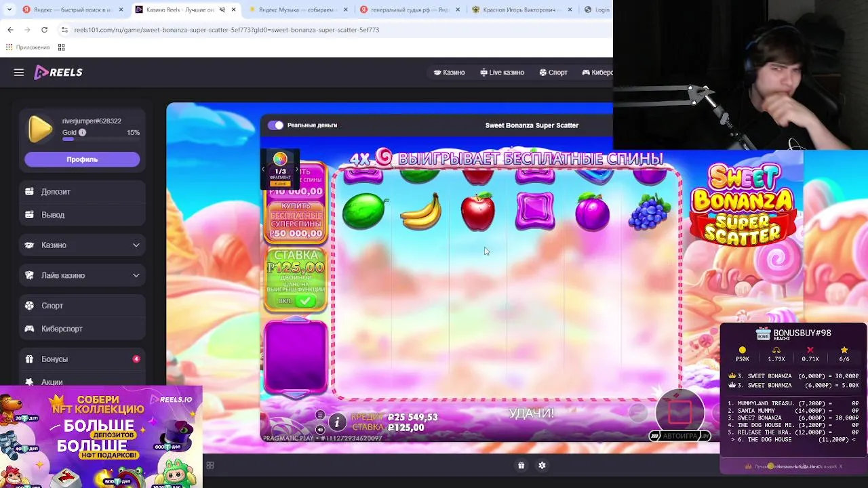
Task: Switch to the генеральный судья рф tab
Action: tap(410, 9)
